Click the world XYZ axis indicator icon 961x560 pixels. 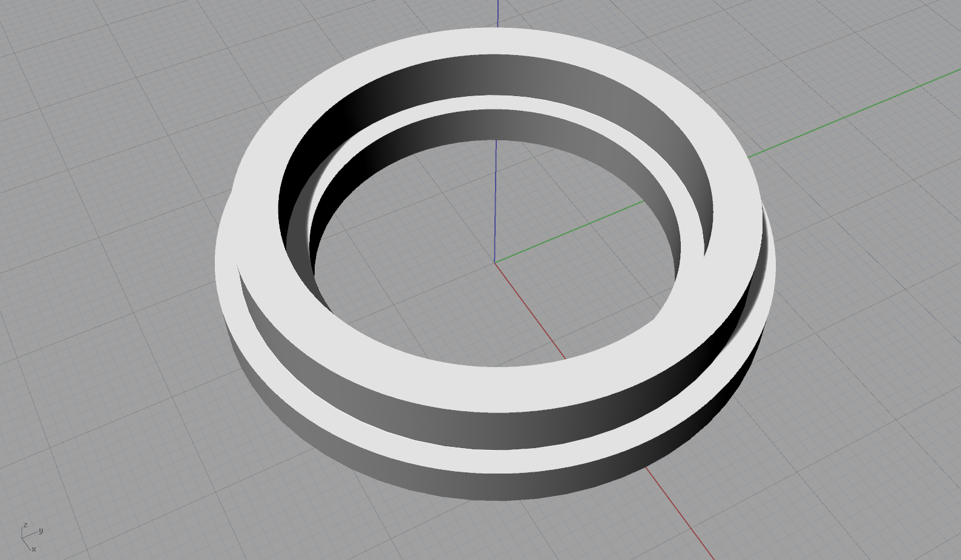[31, 537]
